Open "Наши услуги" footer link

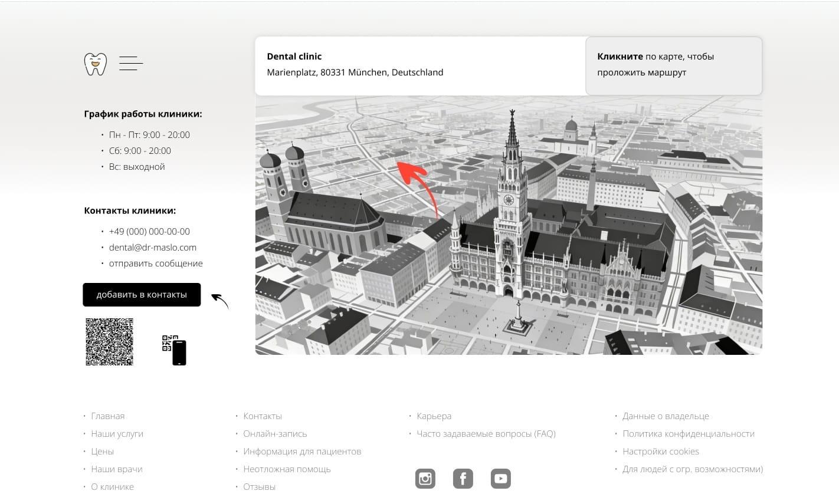[x=117, y=434]
